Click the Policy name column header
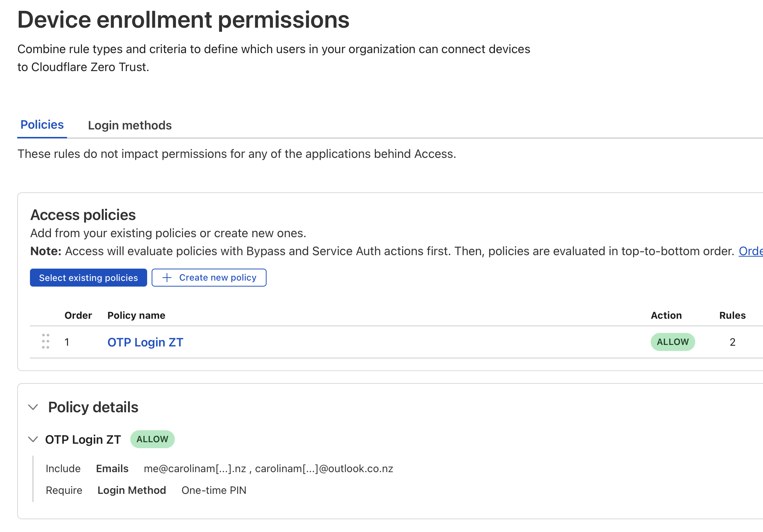Image resolution: width=763 pixels, height=532 pixels. (x=136, y=315)
